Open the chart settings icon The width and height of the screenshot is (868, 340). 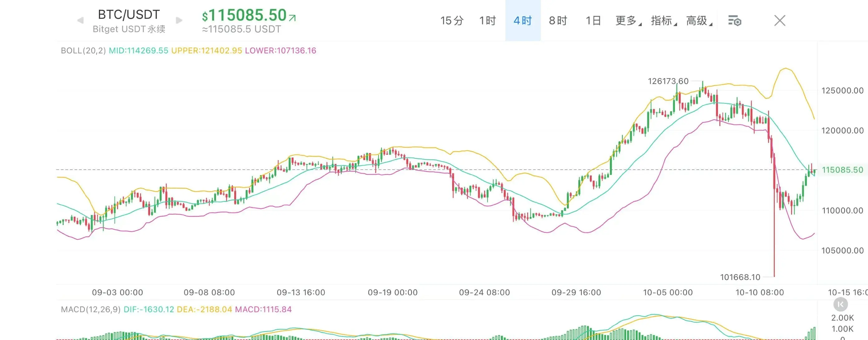[x=734, y=21]
